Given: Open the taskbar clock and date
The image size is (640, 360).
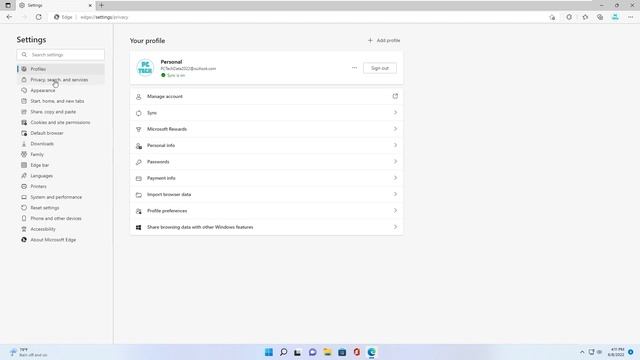Looking at the screenshot, I should (616, 352).
